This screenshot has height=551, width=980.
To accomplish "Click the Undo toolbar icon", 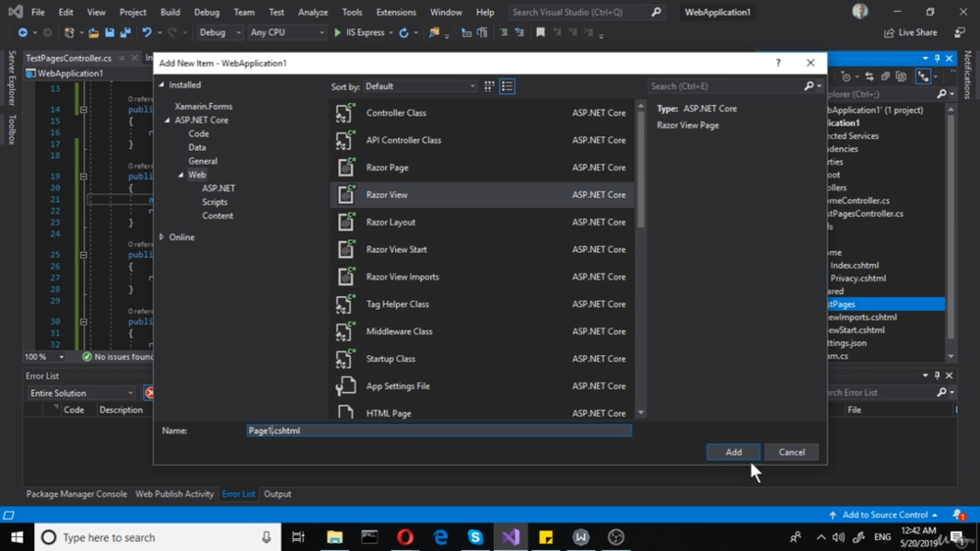I will 147,32.
